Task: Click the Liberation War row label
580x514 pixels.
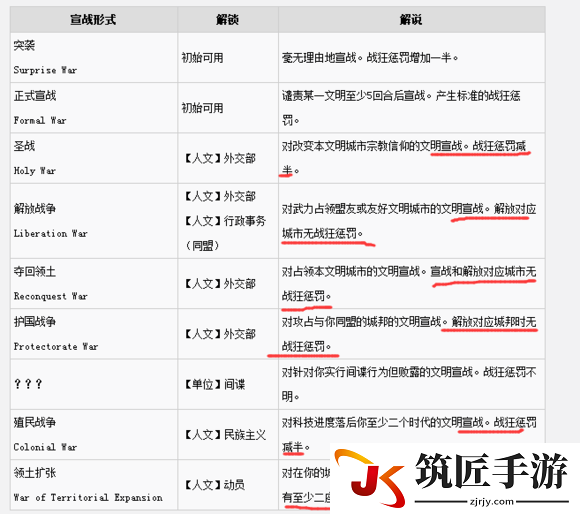Action: pyautogui.click(x=50, y=233)
